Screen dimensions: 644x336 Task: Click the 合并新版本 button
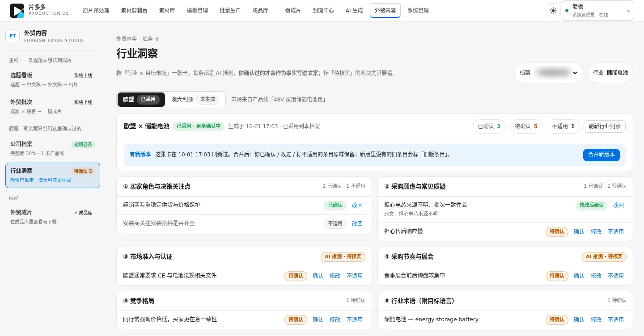click(602, 155)
